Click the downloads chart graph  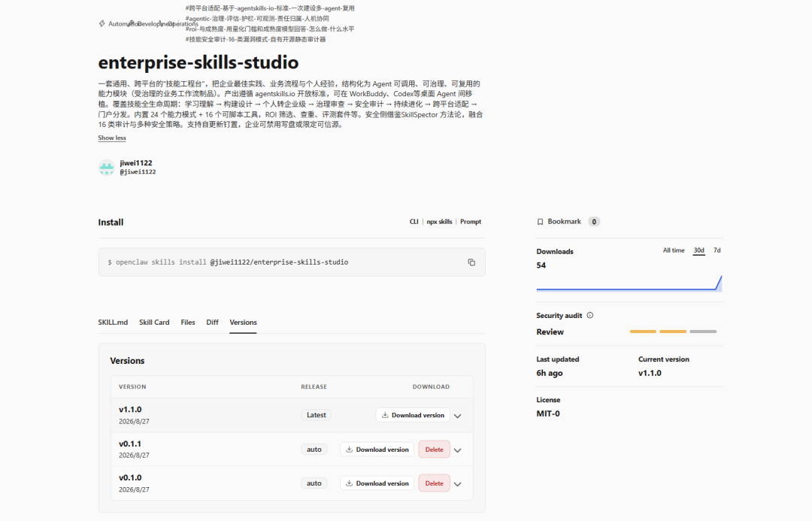point(629,283)
